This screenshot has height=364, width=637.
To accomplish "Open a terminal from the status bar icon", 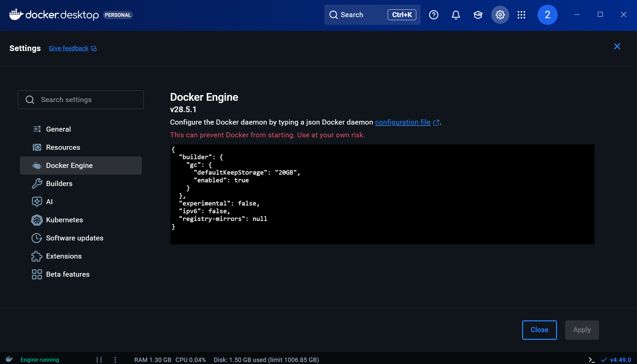I will click(x=591, y=359).
